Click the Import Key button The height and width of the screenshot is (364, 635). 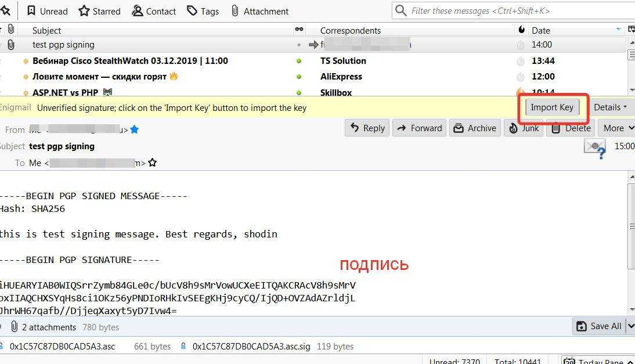tap(552, 107)
